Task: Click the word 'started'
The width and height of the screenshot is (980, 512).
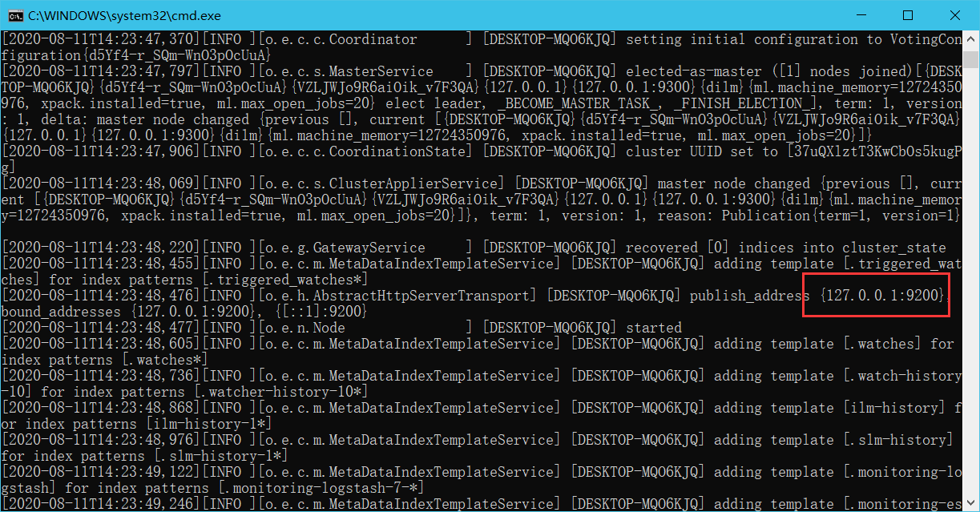Action: tap(654, 328)
